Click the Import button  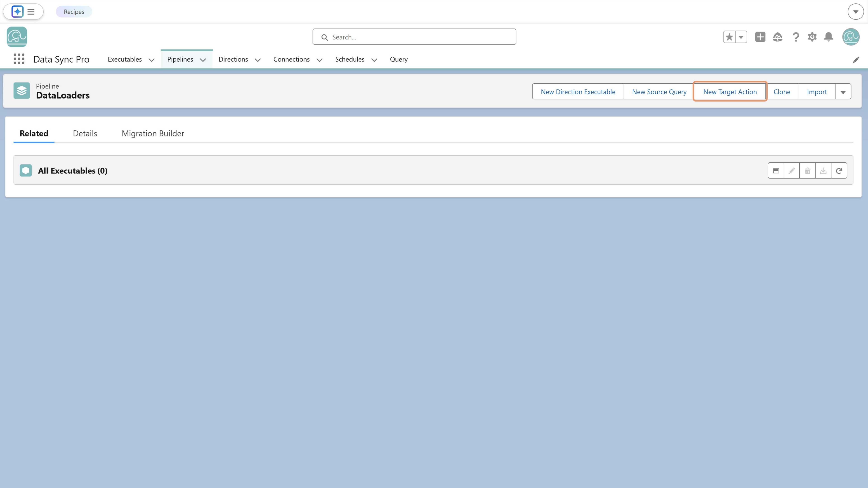click(817, 92)
